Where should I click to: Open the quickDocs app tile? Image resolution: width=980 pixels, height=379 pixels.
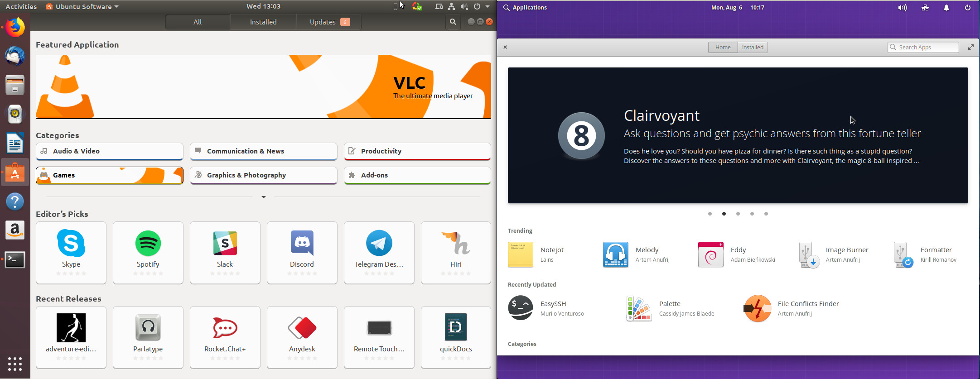pyautogui.click(x=456, y=337)
